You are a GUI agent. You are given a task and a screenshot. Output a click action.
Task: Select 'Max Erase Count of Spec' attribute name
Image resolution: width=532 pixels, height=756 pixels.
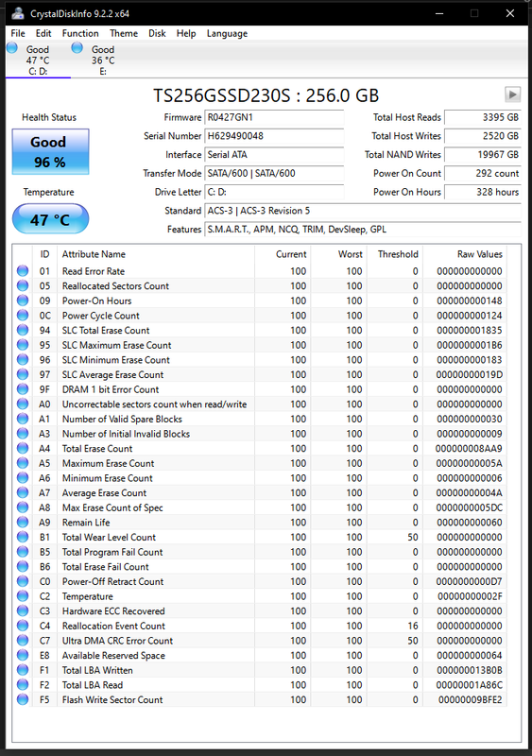pos(112,507)
